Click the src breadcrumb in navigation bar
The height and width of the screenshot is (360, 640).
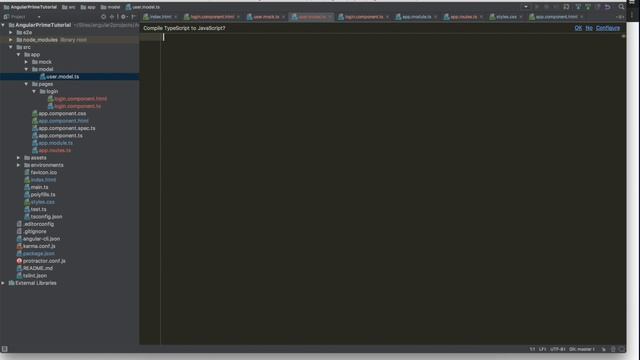click(x=69, y=7)
